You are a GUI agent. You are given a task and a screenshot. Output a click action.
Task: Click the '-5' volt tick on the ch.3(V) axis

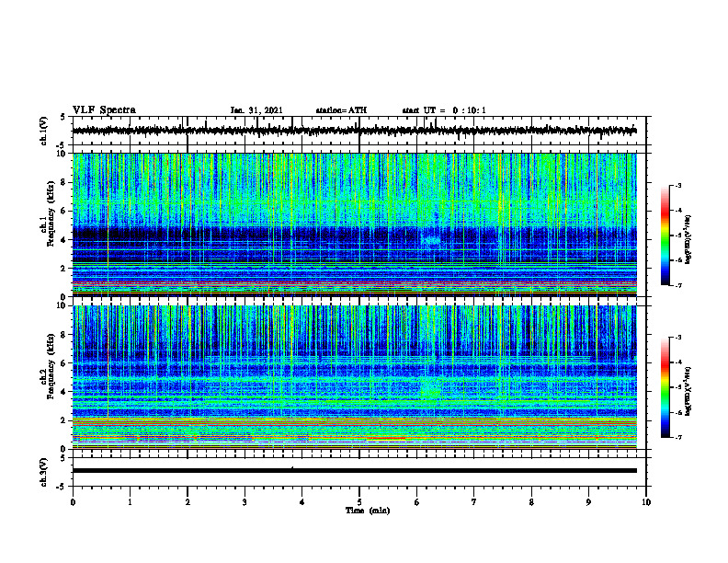coord(62,487)
